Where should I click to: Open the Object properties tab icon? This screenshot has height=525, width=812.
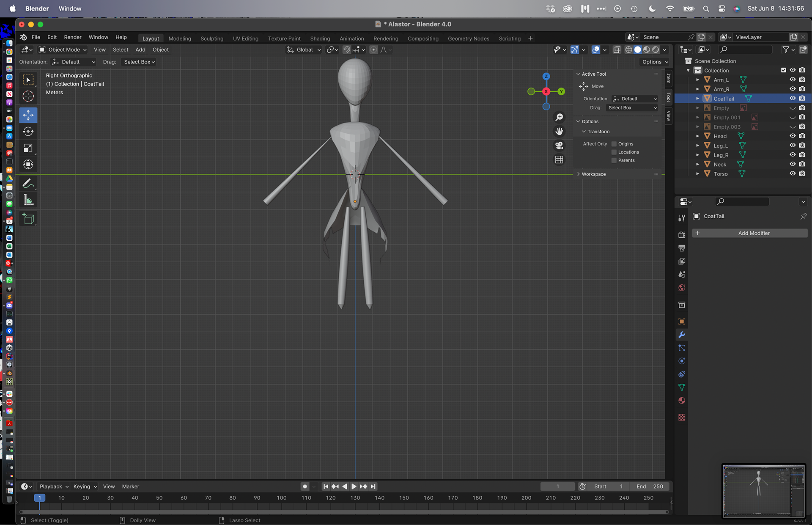pyautogui.click(x=682, y=322)
